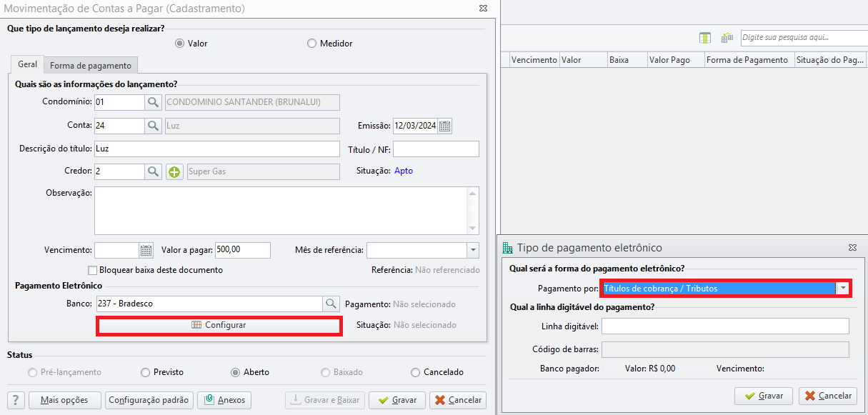868x415 pixels.
Task: Click the Credor code field
Action: 119,171
